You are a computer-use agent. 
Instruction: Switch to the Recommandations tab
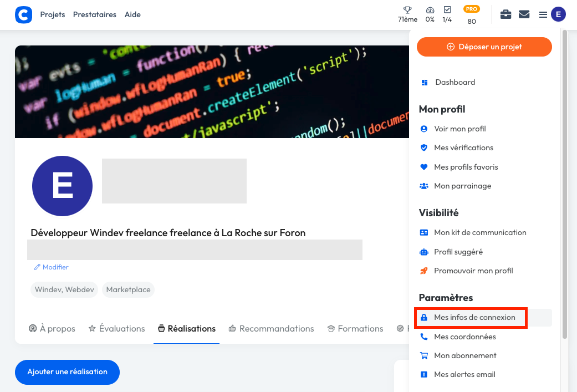click(x=271, y=329)
